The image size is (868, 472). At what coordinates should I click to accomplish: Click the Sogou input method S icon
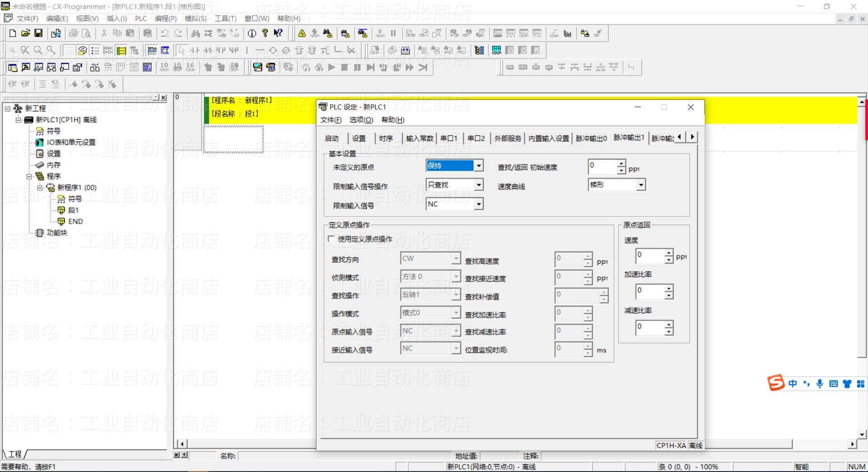776,383
